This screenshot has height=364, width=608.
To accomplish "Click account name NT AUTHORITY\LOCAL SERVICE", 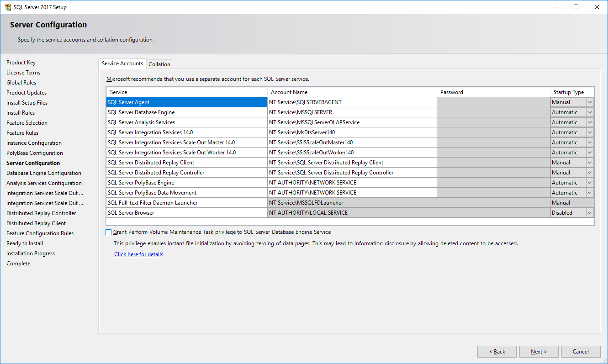I will pos(352,213).
